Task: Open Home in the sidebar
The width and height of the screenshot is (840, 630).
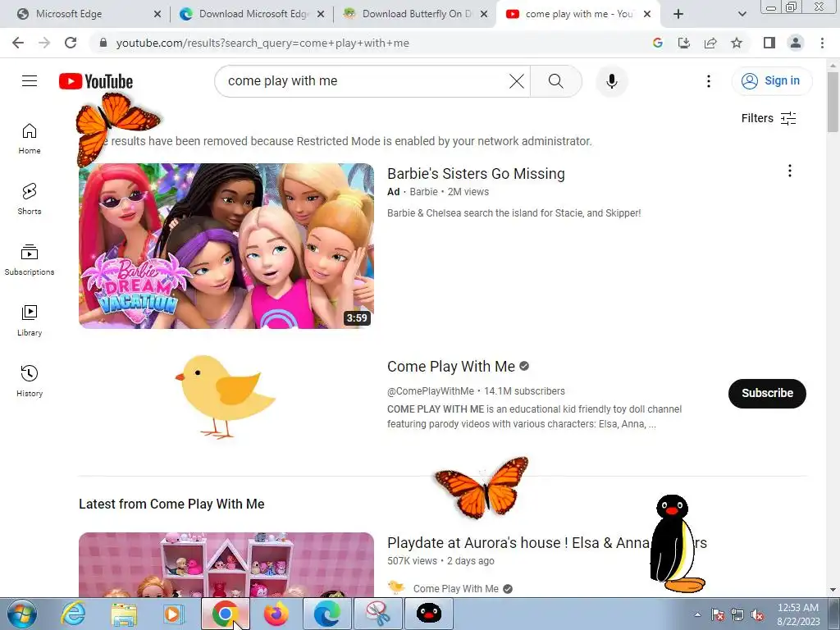Action: tap(30, 139)
